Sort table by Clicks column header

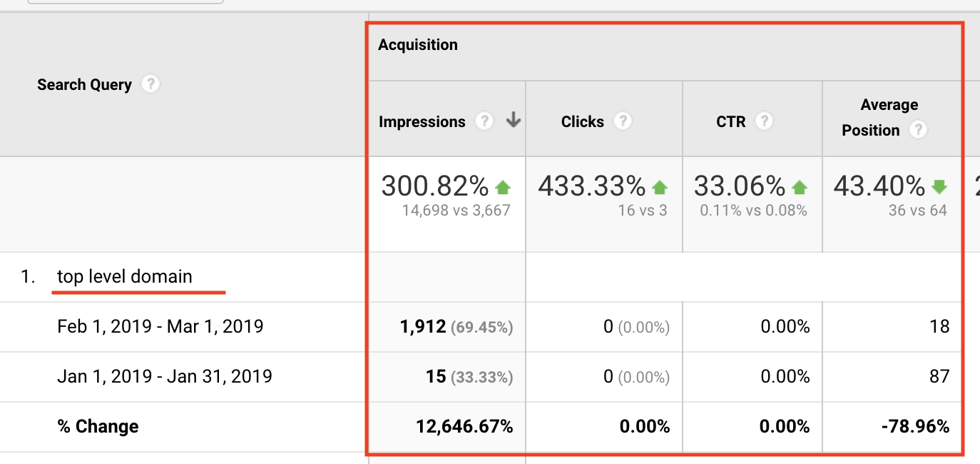tap(583, 121)
